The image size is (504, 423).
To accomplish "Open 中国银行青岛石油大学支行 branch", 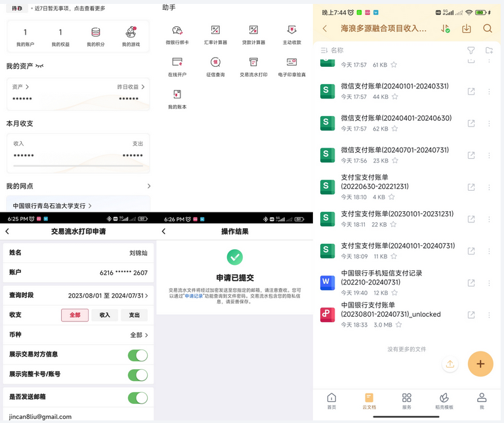I will 52,205.
